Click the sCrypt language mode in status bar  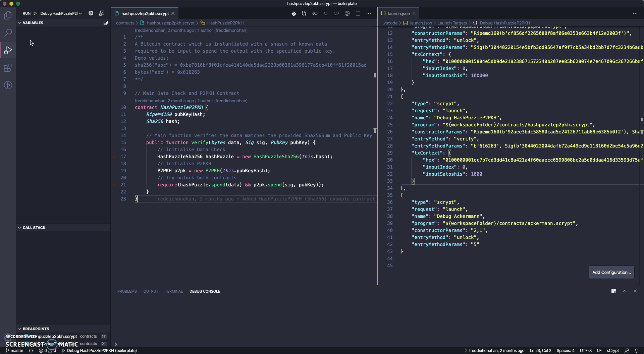click(612, 351)
